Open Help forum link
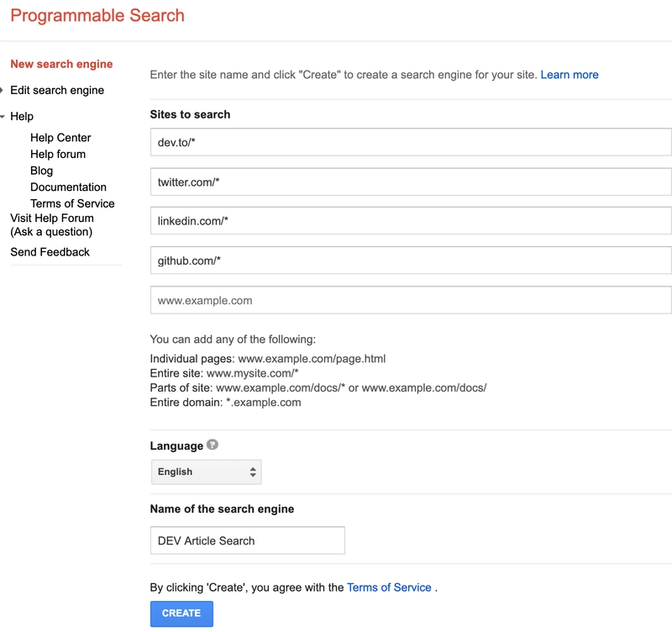Image resolution: width=672 pixels, height=632 pixels. [x=58, y=154]
